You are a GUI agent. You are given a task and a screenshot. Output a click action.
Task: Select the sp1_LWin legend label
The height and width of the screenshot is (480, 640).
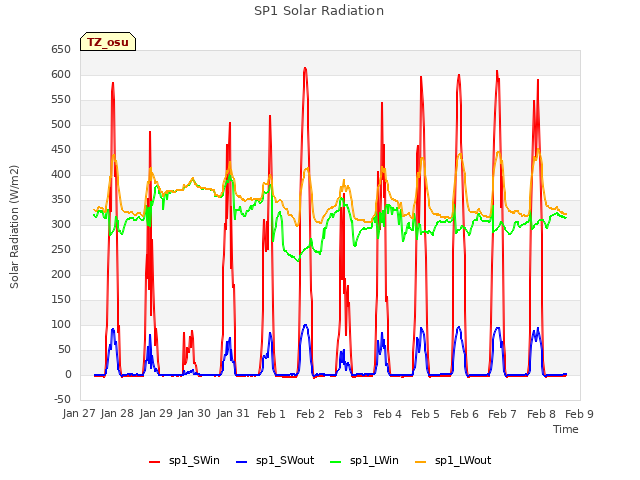374,460
